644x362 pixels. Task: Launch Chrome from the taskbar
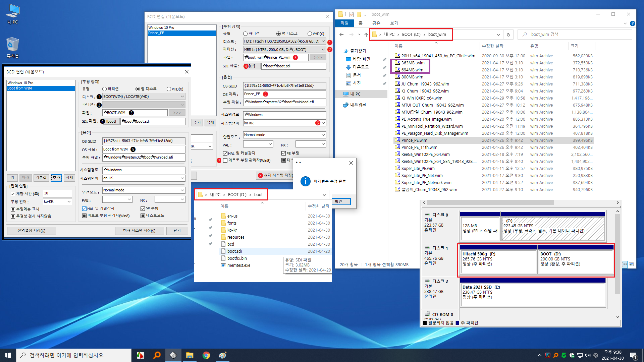pyautogui.click(x=206, y=355)
